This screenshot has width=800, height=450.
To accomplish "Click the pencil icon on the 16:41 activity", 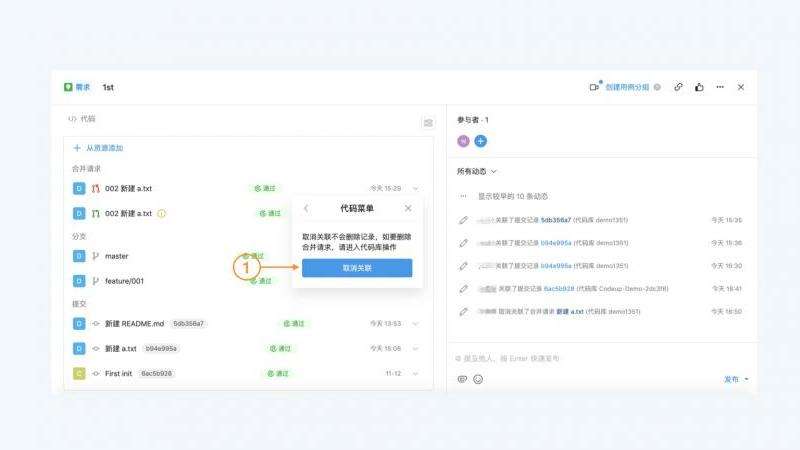I will pyautogui.click(x=463, y=289).
